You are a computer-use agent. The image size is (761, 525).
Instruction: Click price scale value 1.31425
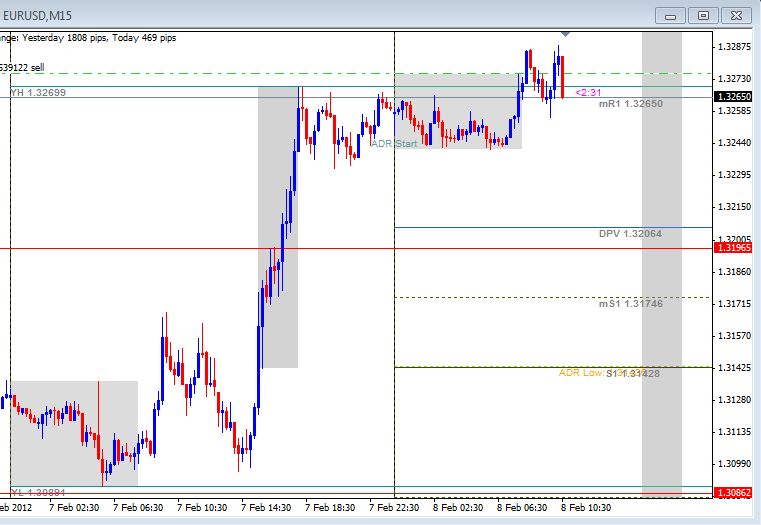[734, 368]
